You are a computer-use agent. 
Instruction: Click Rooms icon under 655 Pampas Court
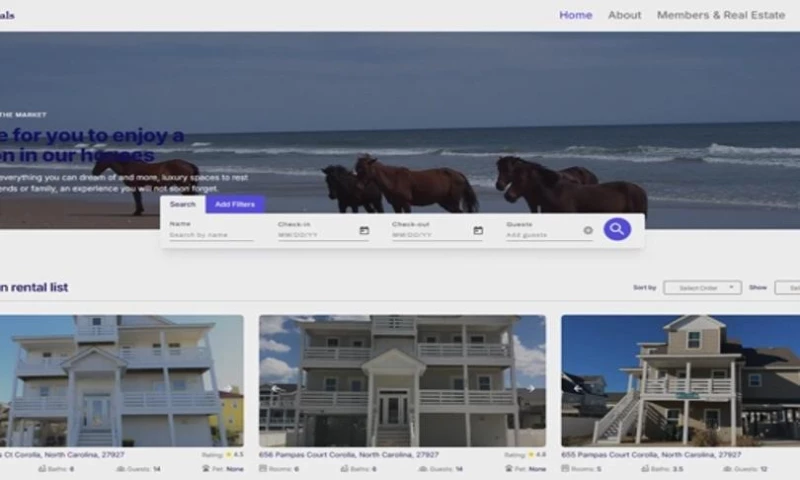click(x=565, y=468)
